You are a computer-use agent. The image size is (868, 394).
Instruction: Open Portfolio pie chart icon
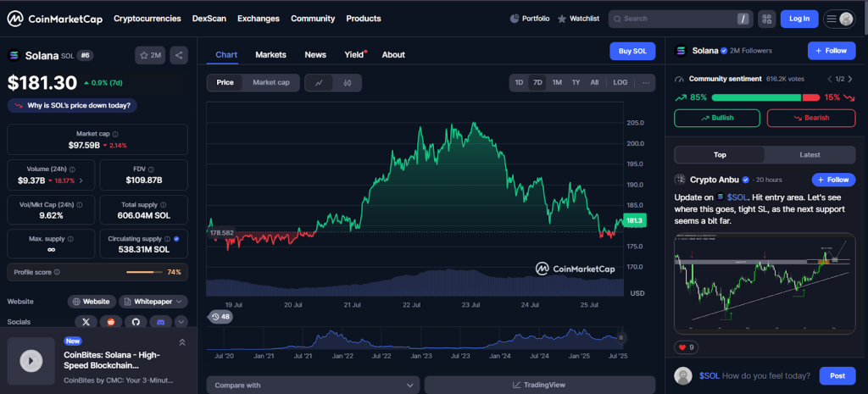click(515, 19)
